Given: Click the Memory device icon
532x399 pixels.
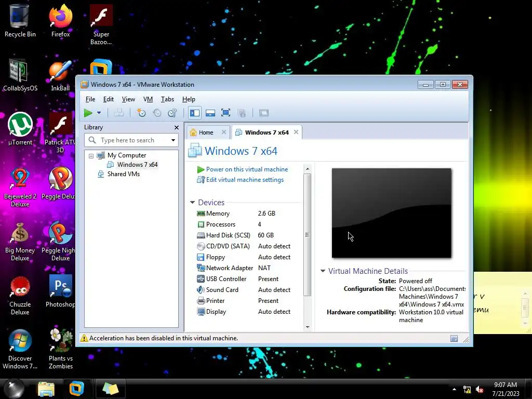Looking at the screenshot, I should click(x=201, y=214).
